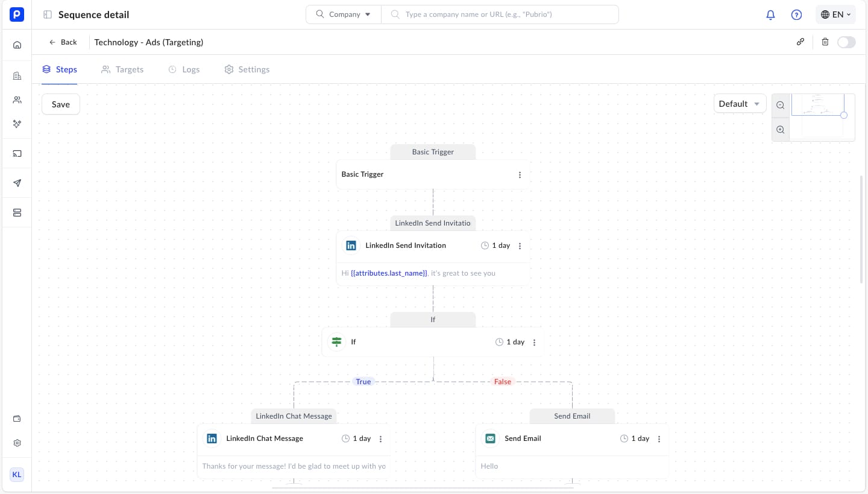Toggle the sequence activation switch

click(846, 42)
